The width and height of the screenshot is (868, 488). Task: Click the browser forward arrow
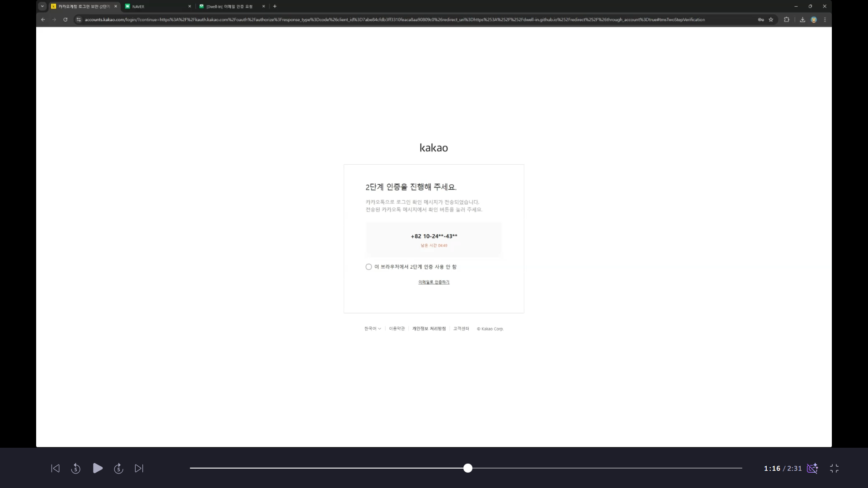[x=54, y=19]
